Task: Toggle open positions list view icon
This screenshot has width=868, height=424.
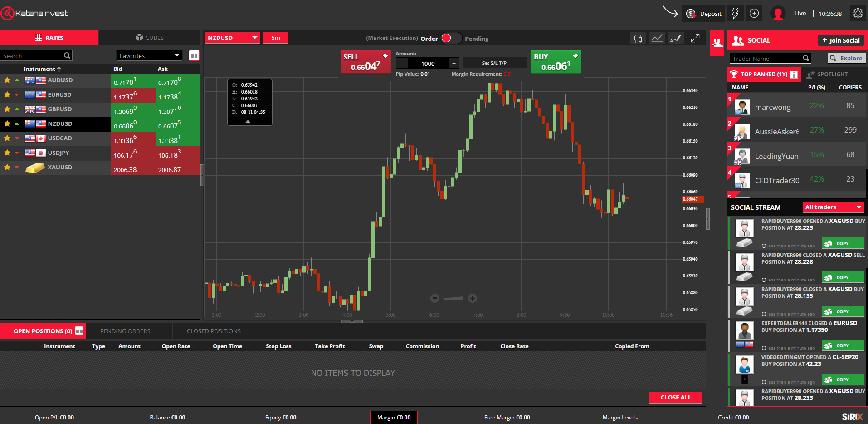Action: [x=79, y=330]
